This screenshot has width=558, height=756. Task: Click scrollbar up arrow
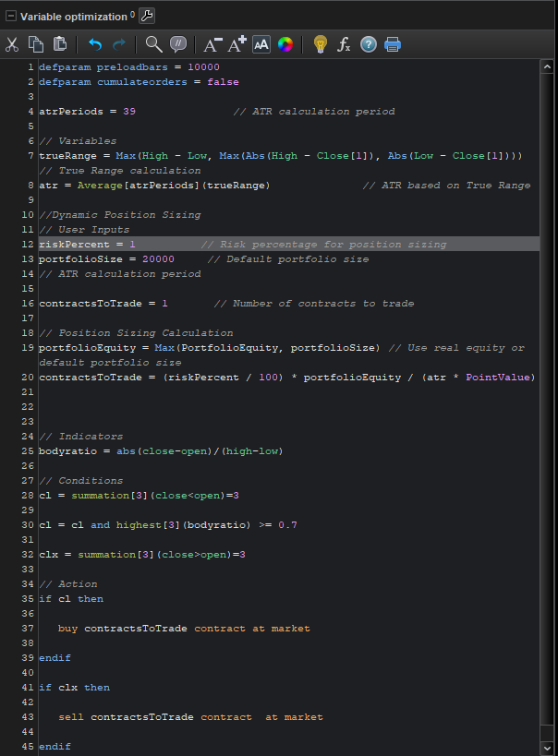pos(547,66)
